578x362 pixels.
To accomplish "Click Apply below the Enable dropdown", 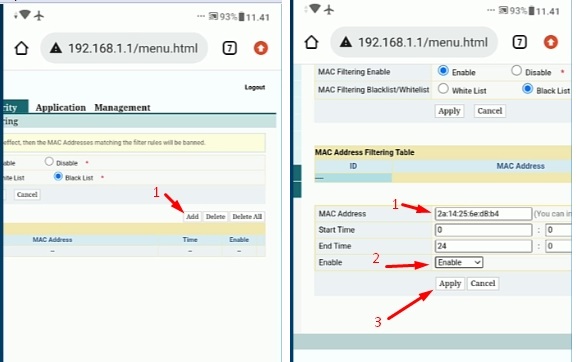I will [450, 283].
